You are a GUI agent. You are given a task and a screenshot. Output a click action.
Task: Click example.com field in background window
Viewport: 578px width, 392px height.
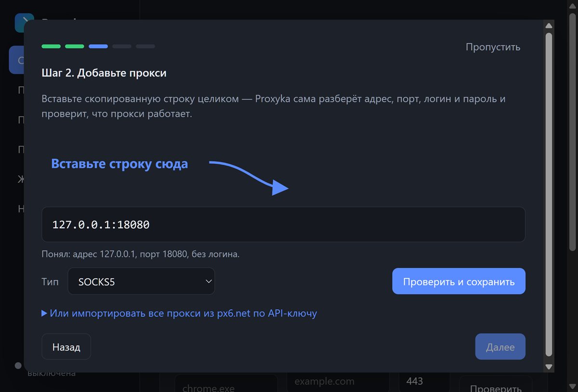[337, 382]
